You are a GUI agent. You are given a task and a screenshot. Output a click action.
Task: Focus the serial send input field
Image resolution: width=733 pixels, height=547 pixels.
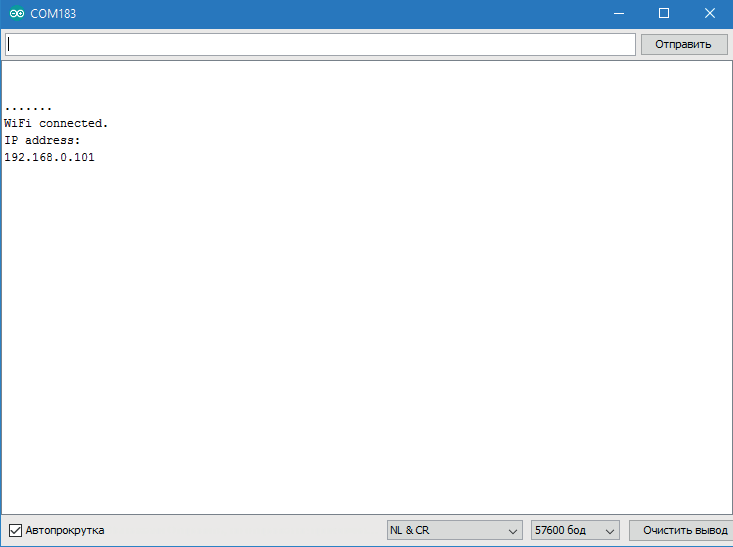pyautogui.click(x=320, y=44)
